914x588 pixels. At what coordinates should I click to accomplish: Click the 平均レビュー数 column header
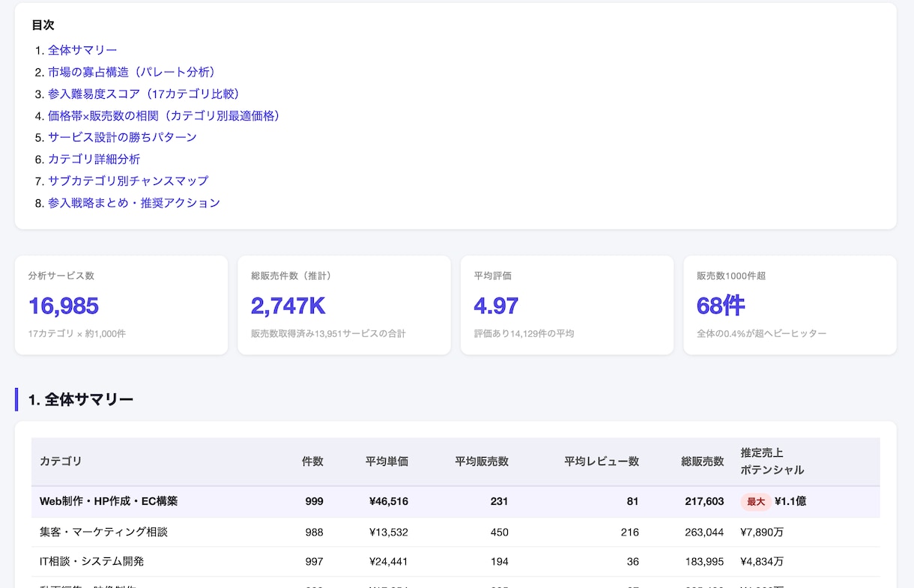[602, 461]
